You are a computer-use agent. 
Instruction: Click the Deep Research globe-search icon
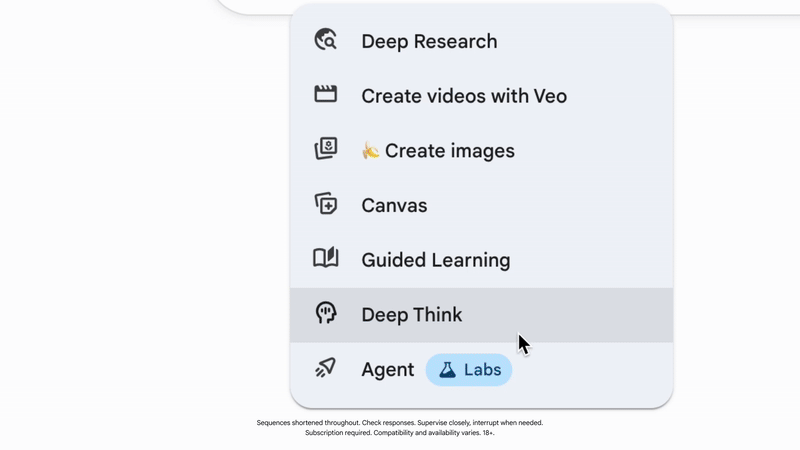click(x=325, y=41)
